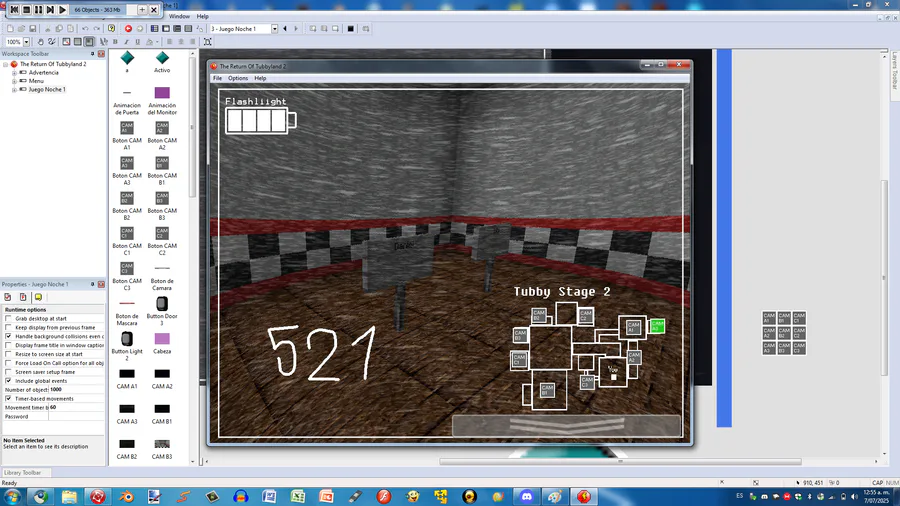
Task: Click CAM B1 on the game map
Action: click(547, 390)
